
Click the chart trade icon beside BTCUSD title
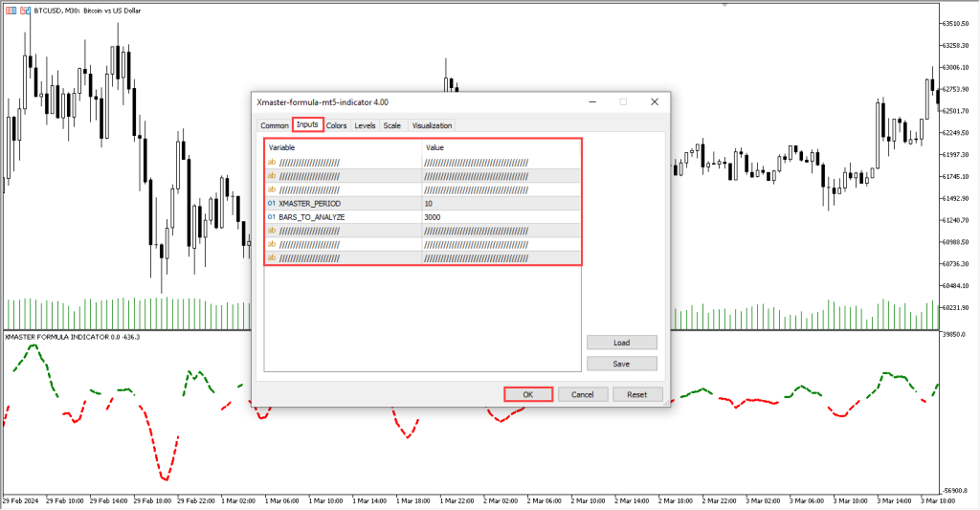[x=25, y=11]
